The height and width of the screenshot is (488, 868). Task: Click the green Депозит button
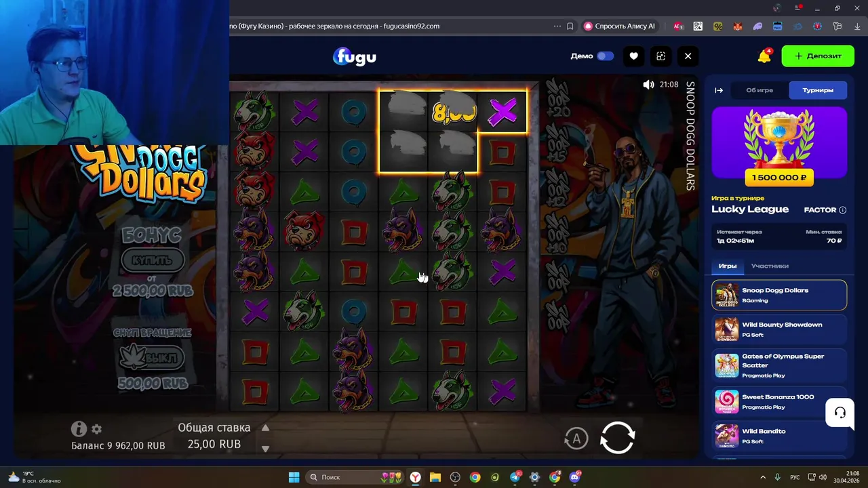pos(818,56)
